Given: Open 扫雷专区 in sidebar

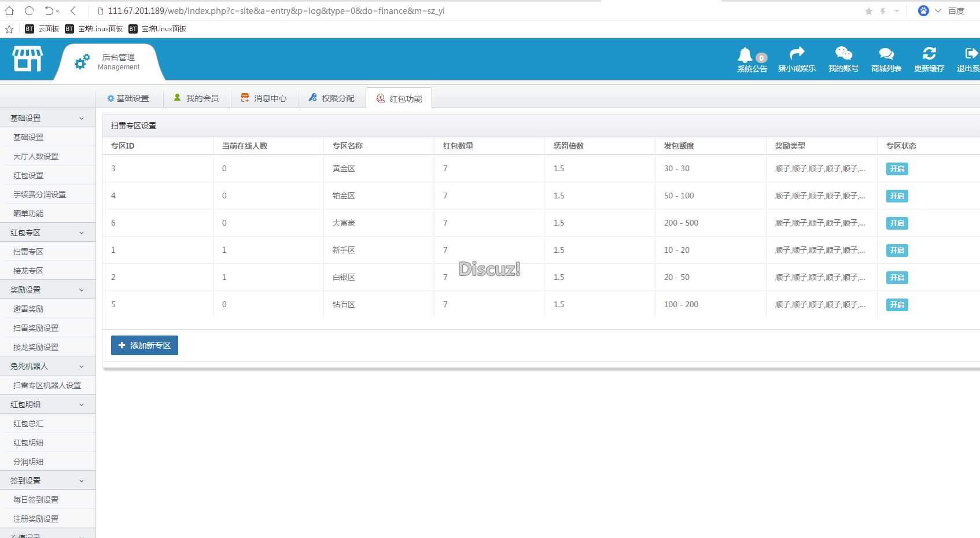Looking at the screenshot, I should 28,252.
